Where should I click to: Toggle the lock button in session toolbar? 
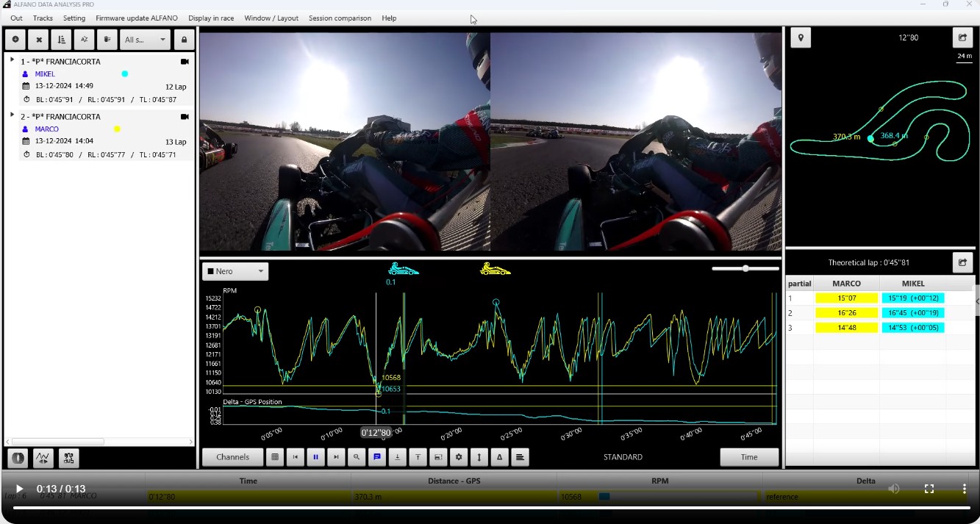tap(184, 40)
